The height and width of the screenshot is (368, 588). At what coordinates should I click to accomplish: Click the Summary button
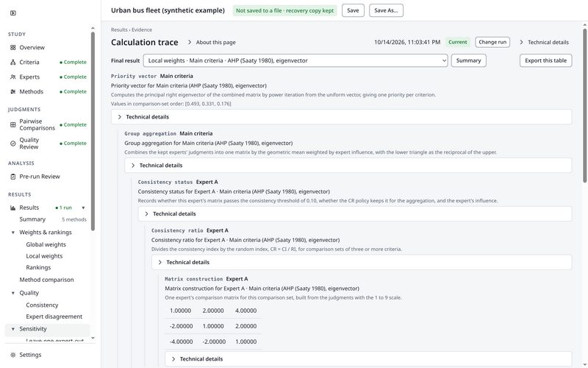click(468, 60)
